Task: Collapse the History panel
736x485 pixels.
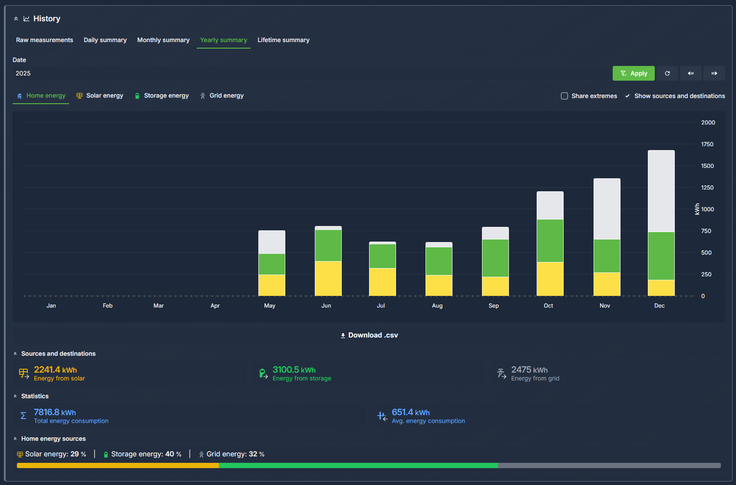Action: click(16, 18)
